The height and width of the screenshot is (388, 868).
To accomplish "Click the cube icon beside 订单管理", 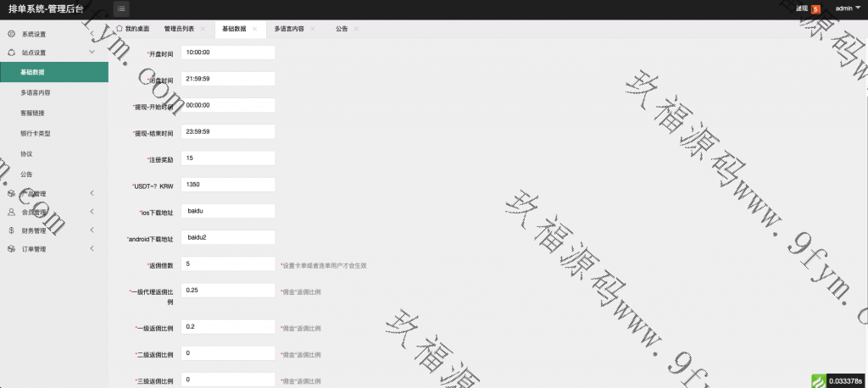I will coord(11,249).
